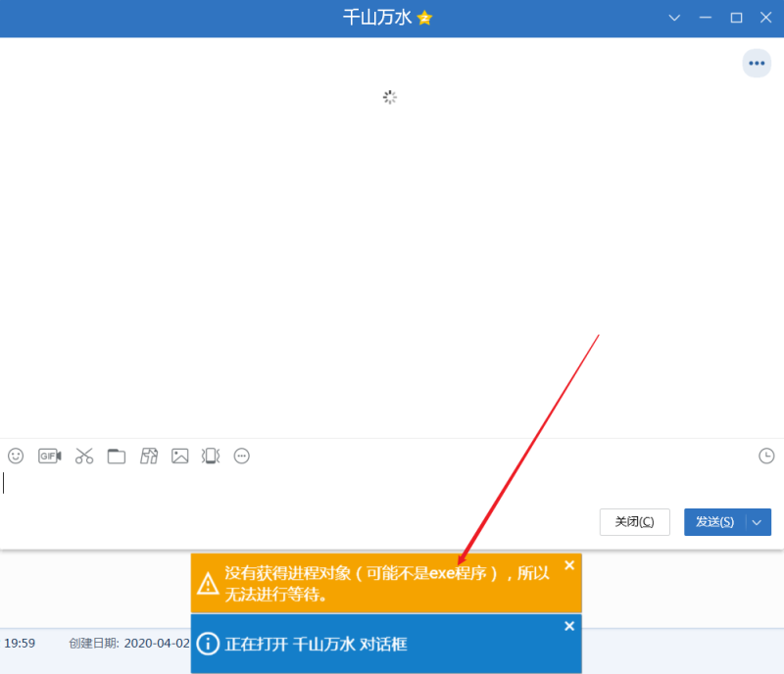784x674 pixels.
Task: Click the 创建日期: 2020-04-02 text
Action: [129, 643]
